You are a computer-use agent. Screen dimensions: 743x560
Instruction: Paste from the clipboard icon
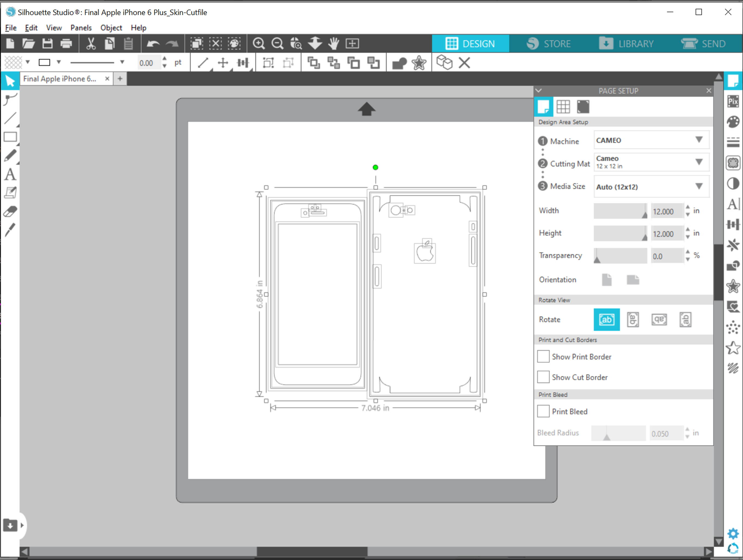pyautogui.click(x=128, y=44)
